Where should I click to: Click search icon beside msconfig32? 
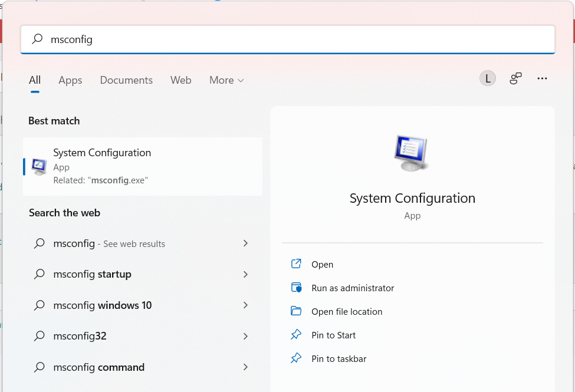coord(40,335)
